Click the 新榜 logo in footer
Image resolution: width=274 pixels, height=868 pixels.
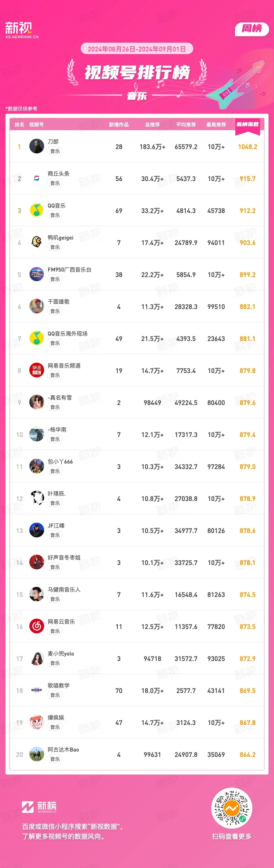click(x=39, y=807)
